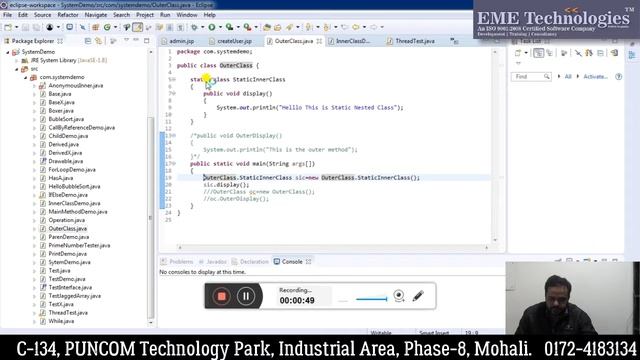Viewport: 640px width, 360px height.
Task: Stop the recording with red button
Action: (x=221, y=296)
